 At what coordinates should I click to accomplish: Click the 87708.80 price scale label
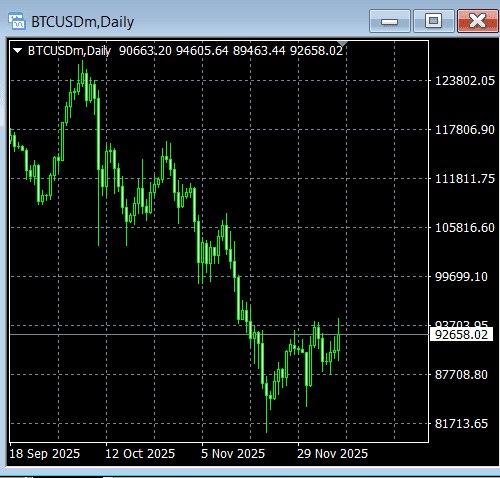461,375
